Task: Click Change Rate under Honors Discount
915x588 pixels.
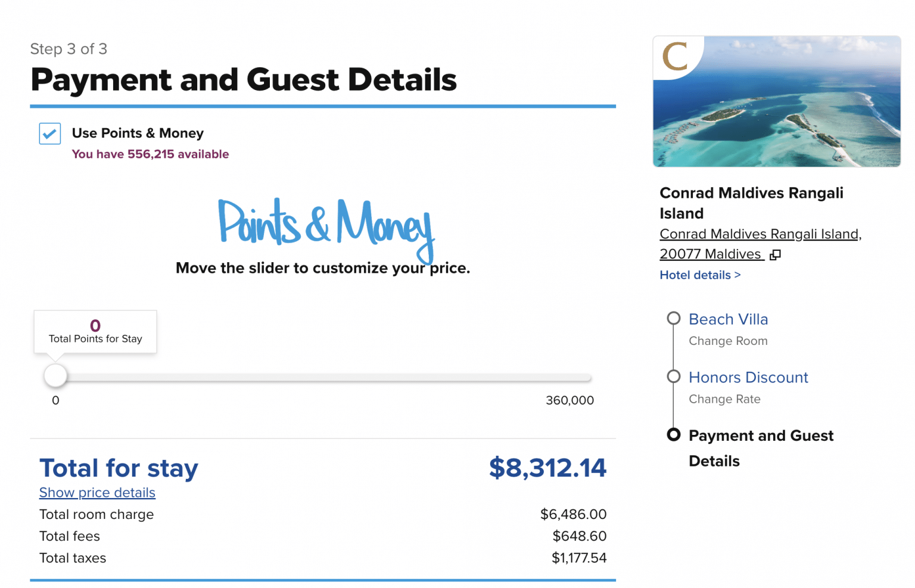Action: (724, 399)
